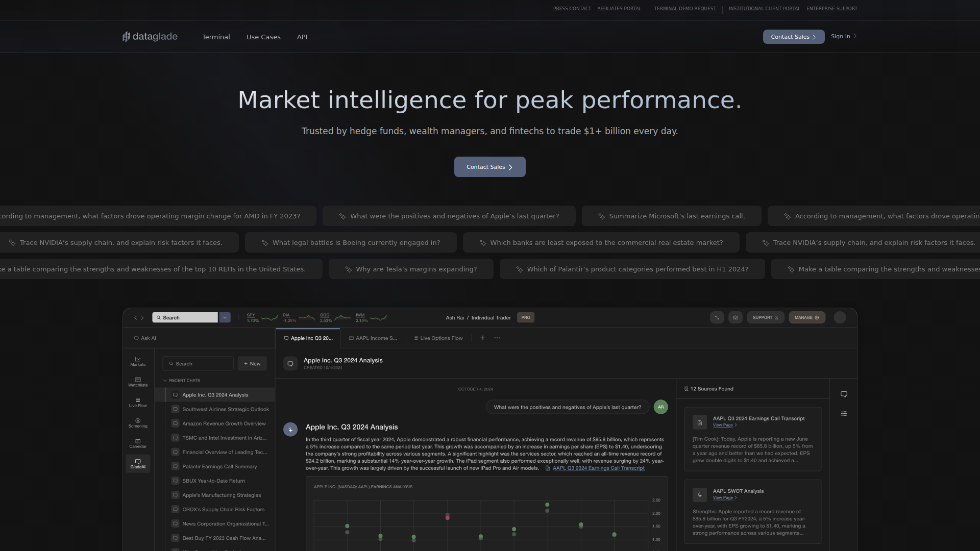This screenshot has height=551, width=980.
Task: Click the filter sliders icon beside sources
Action: (844, 414)
